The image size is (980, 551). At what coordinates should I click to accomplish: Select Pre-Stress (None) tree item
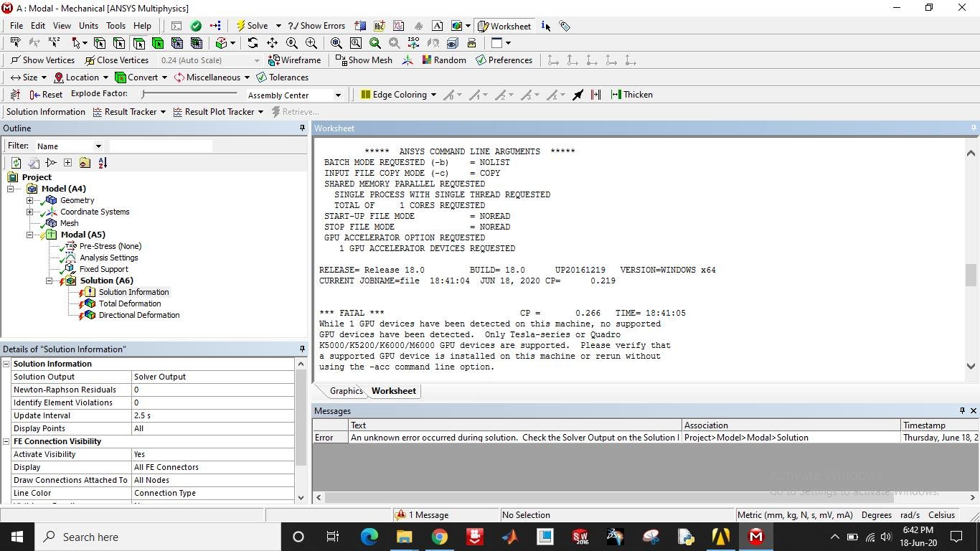pos(110,246)
